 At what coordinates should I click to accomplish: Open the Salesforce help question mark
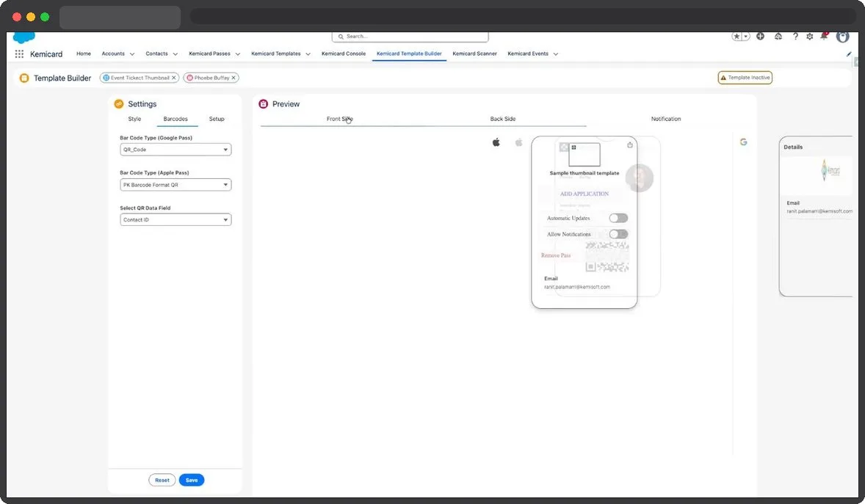coord(795,37)
